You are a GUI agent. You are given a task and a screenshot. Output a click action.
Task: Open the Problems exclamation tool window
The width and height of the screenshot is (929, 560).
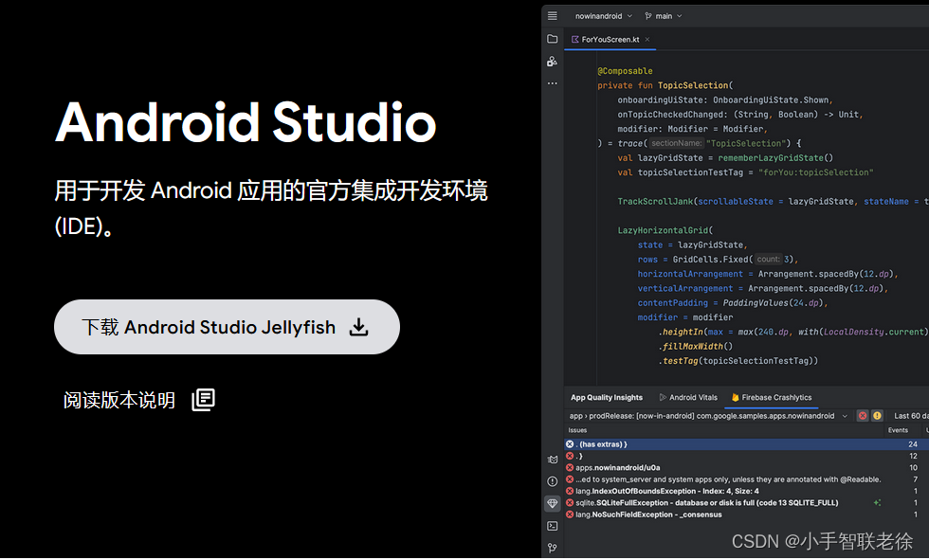pyautogui.click(x=552, y=481)
